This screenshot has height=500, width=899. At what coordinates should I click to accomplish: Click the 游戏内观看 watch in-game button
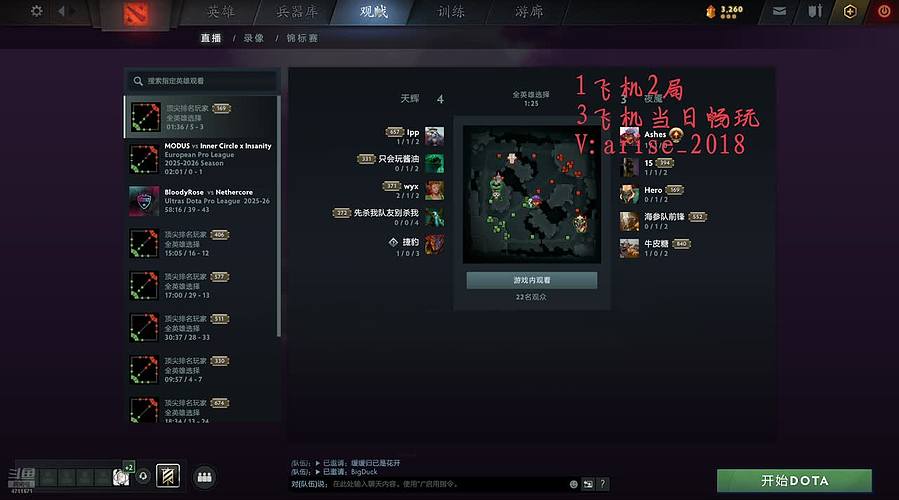click(x=531, y=280)
